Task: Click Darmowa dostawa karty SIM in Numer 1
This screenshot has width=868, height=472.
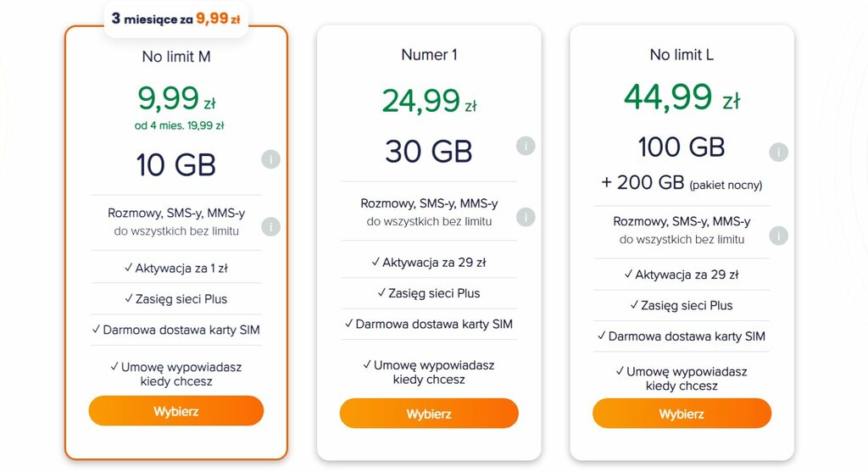Action: pos(429,325)
